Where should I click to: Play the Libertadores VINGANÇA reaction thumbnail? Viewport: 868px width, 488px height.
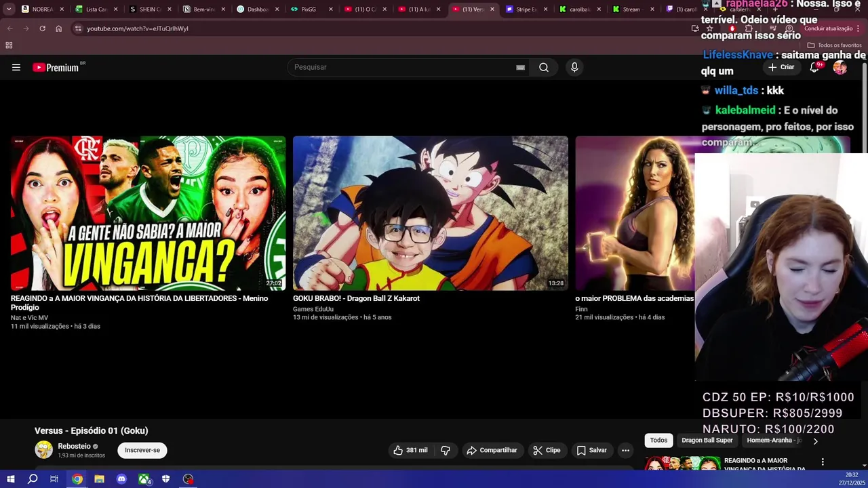click(148, 213)
